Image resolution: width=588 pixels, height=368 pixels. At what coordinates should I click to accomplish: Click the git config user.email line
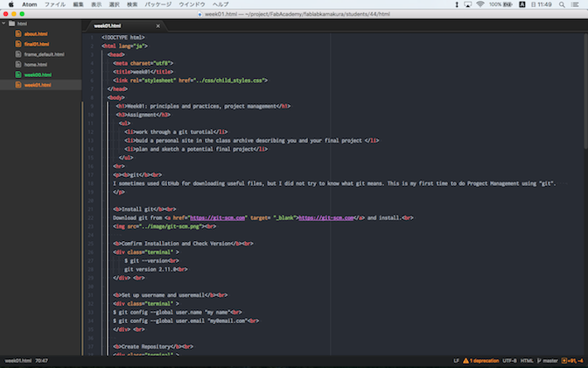[x=186, y=321]
